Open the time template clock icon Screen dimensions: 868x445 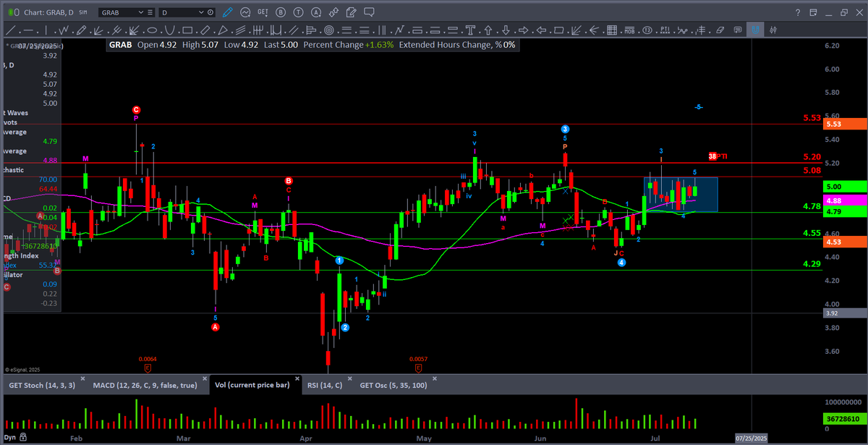point(210,12)
